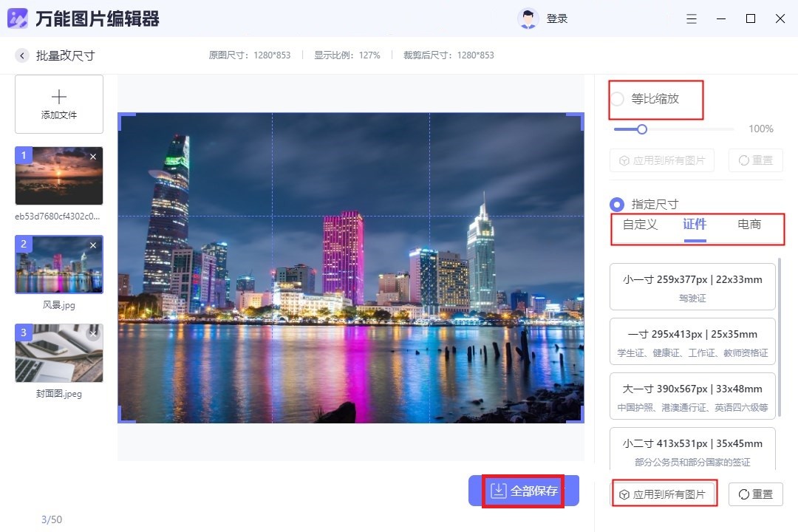Screen dimensions: 798x532
Task: Switch to the 电商 tab
Action: (751, 225)
